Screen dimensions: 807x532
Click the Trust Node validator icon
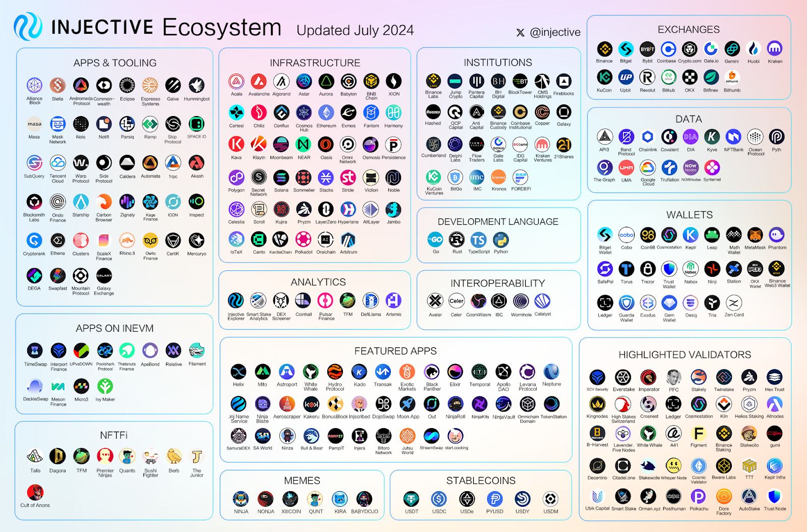[774, 497]
